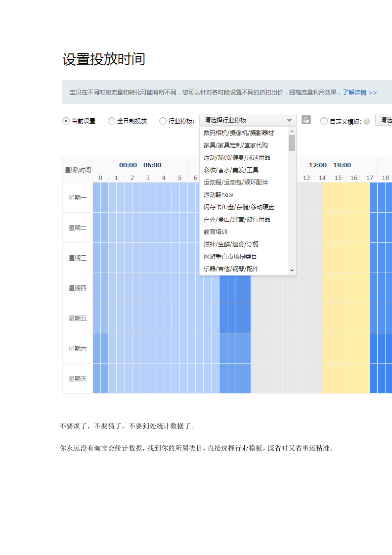The width and height of the screenshot is (392, 555).
Task: Select the 星期一 row label
Action: [x=77, y=198]
